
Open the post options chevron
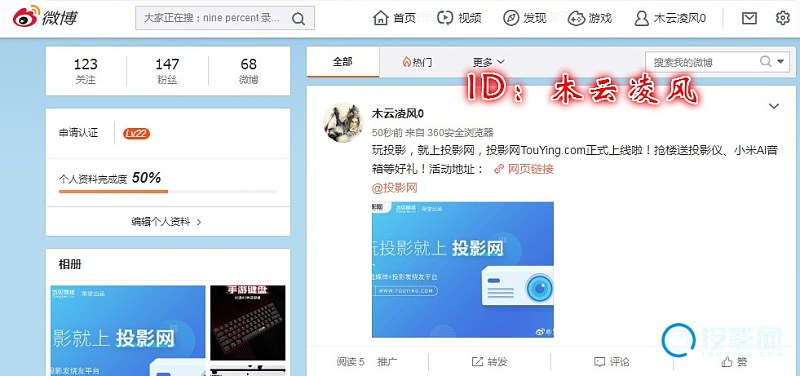coord(774,106)
